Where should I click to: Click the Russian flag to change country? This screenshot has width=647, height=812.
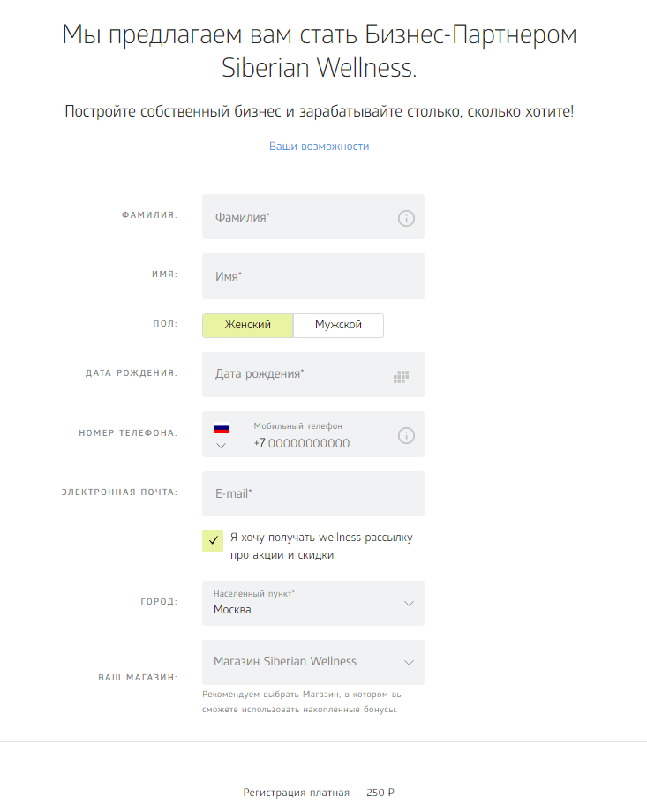pyautogui.click(x=222, y=428)
